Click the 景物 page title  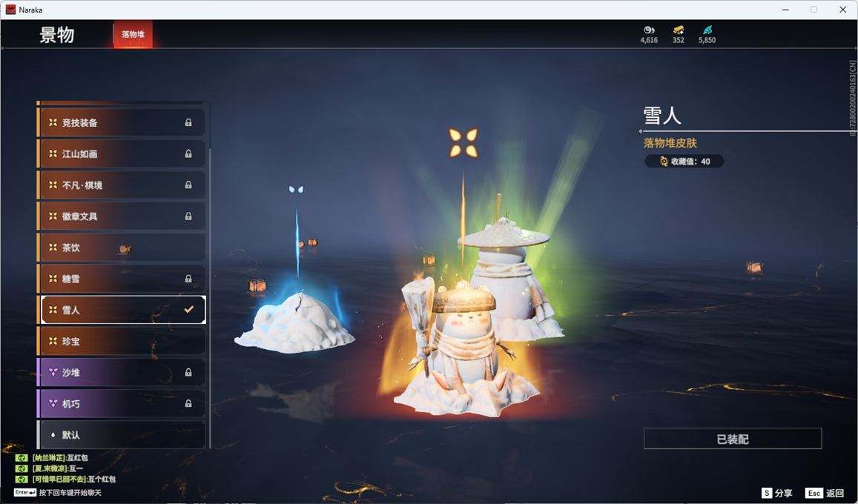click(x=57, y=35)
